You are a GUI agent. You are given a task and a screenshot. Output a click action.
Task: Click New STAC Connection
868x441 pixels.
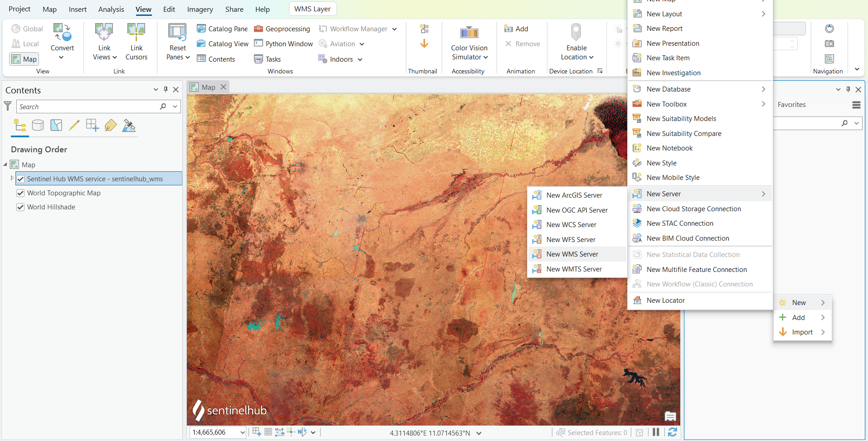700,223
